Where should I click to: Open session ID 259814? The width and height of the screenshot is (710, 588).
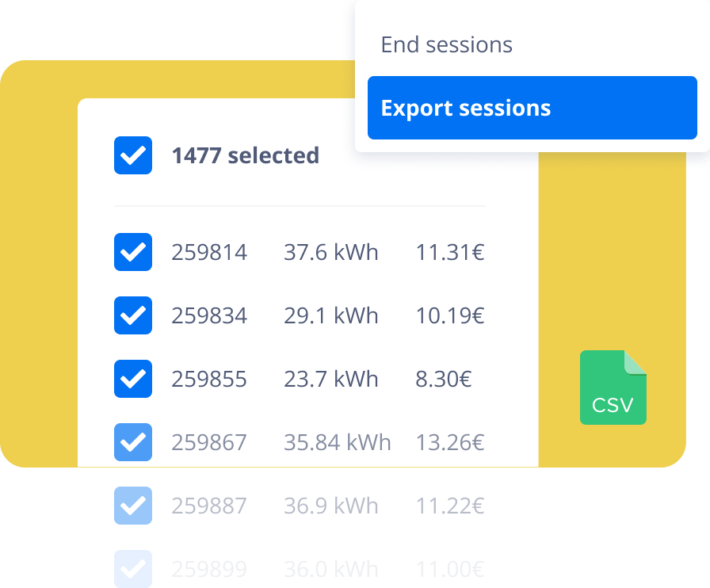(209, 252)
